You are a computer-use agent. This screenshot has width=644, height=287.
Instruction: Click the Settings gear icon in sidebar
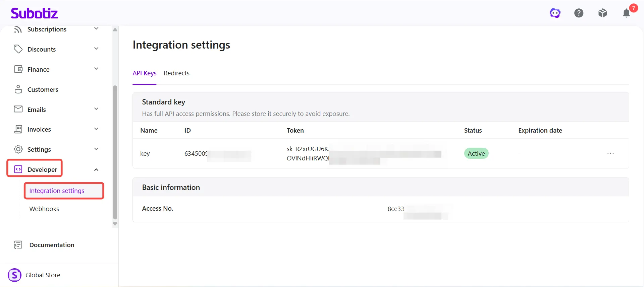(x=18, y=149)
